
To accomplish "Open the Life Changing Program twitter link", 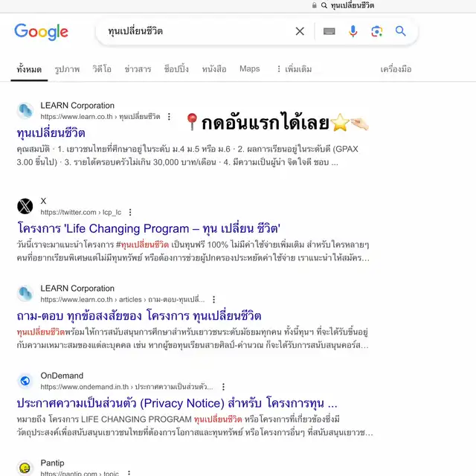I will [x=149, y=228].
